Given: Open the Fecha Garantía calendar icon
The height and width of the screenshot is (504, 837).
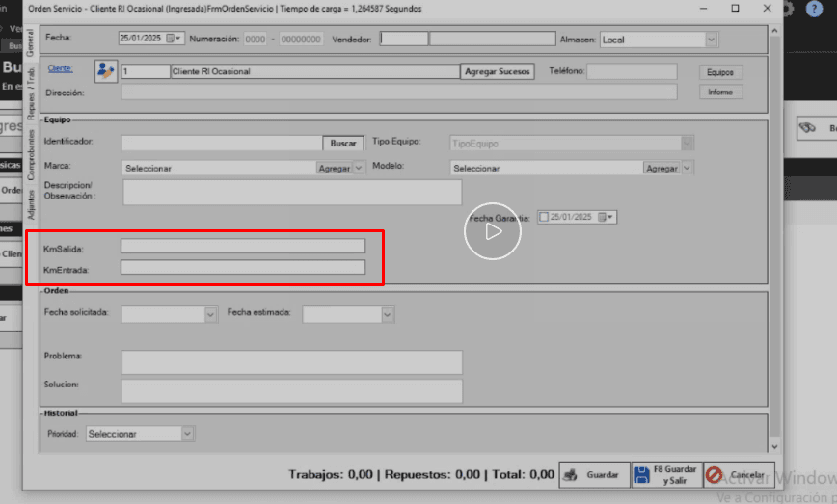Looking at the screenshot, I should point(604,217).
